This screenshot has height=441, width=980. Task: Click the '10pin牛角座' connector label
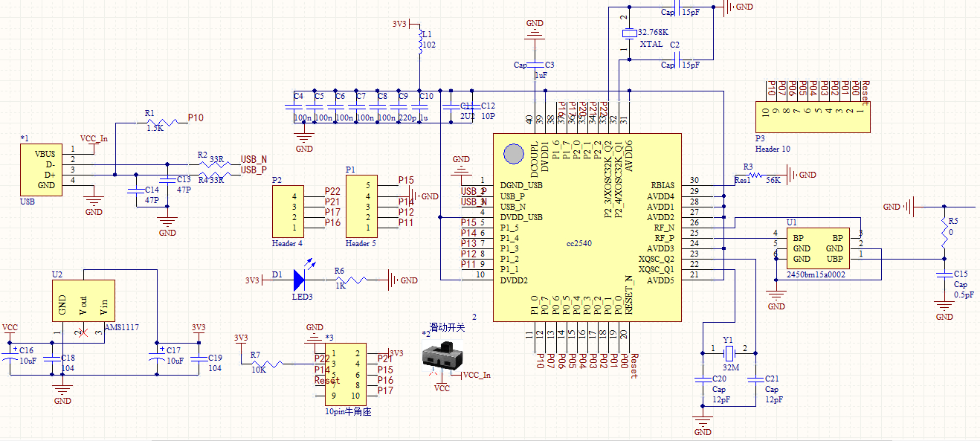coord(348,411)
